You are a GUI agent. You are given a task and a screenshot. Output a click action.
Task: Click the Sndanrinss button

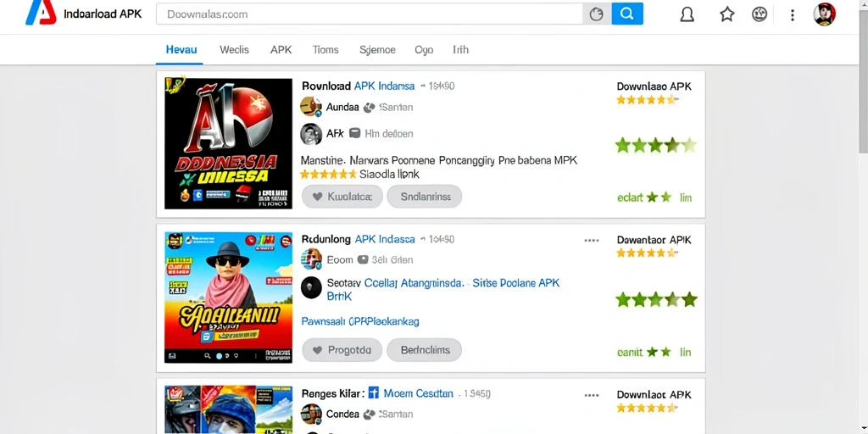425,197
